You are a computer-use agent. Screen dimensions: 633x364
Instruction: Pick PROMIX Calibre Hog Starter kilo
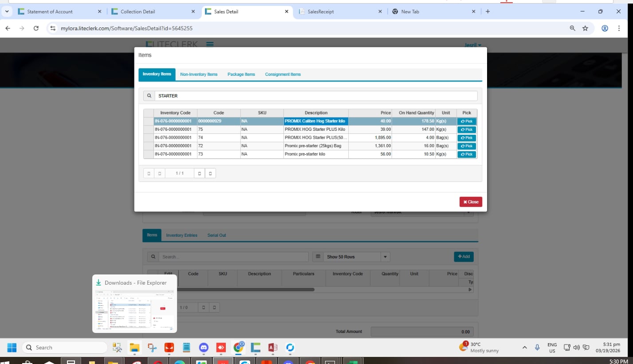tap(466, 121)
